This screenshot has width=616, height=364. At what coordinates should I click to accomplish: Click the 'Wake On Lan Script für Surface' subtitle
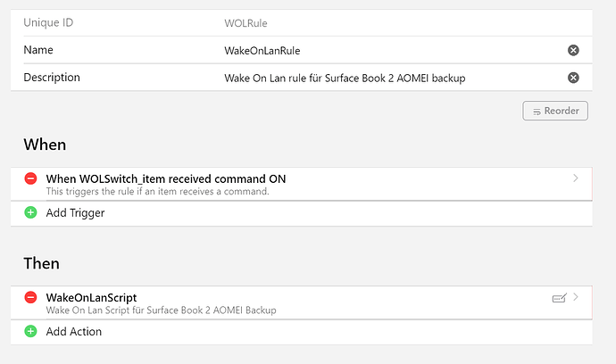click(161, 310)
